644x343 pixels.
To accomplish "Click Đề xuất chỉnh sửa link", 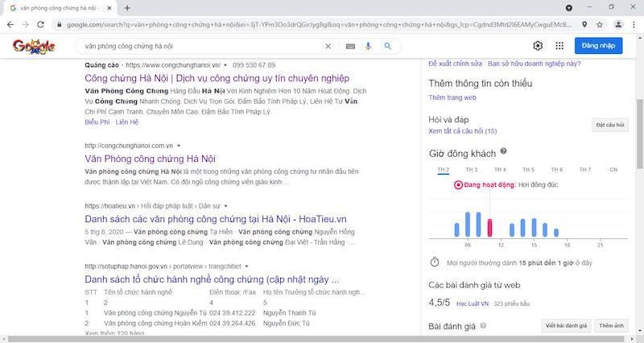I will tap(455, 64).
